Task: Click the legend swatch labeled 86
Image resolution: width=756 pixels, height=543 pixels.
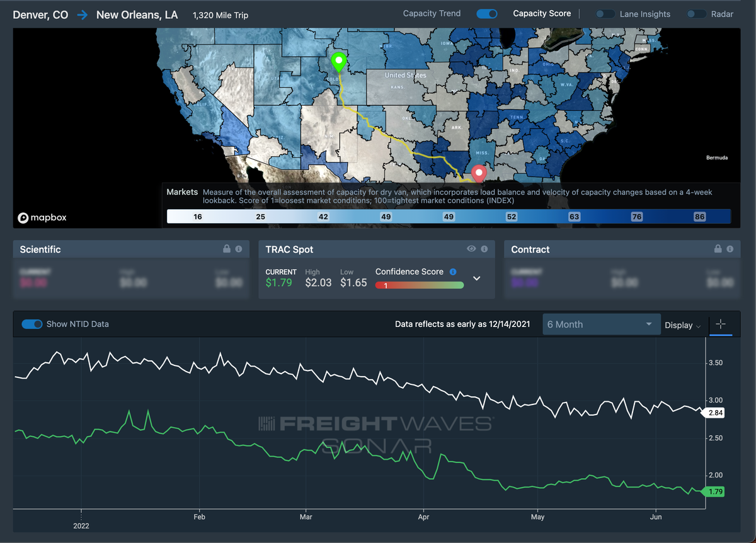Action: pos(700,217)
